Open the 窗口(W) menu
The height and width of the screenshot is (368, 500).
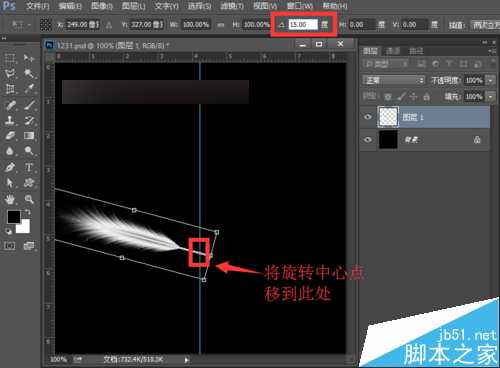[300, 6]
